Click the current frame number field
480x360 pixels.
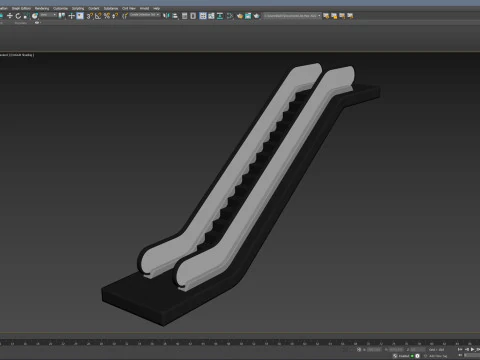[473, 356]
